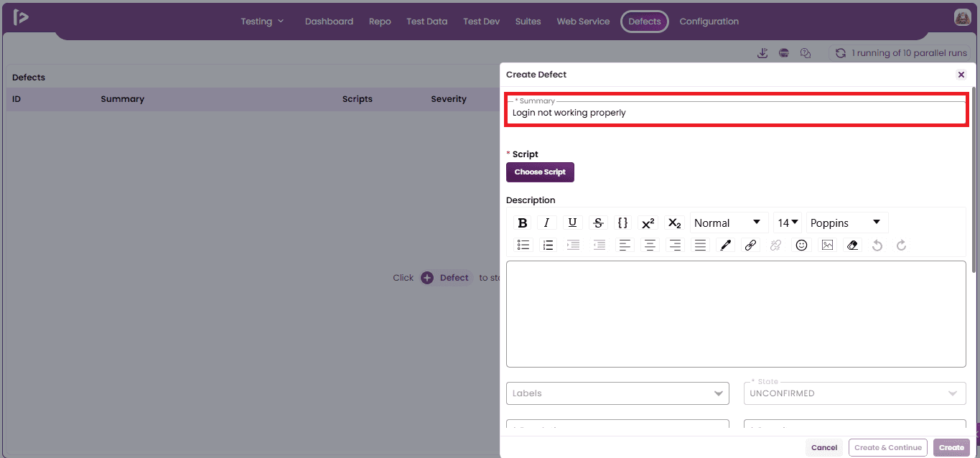Switch to the Test Data tab
Image resolution: width=980 pixels, height=458 pixels.
coord(426,22)
